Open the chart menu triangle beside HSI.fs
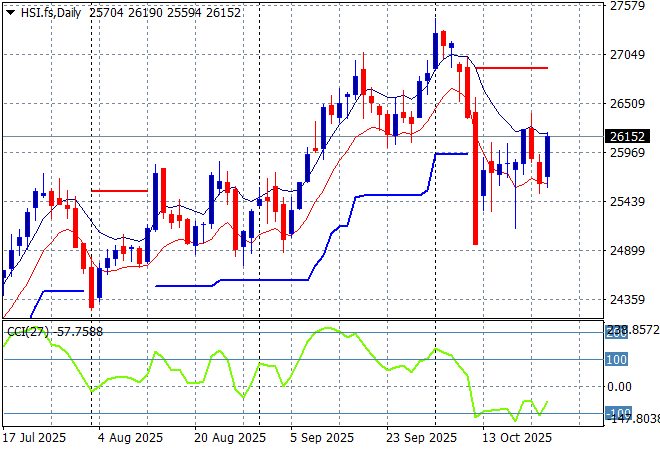The image size is (660, 450). point(11,13)
